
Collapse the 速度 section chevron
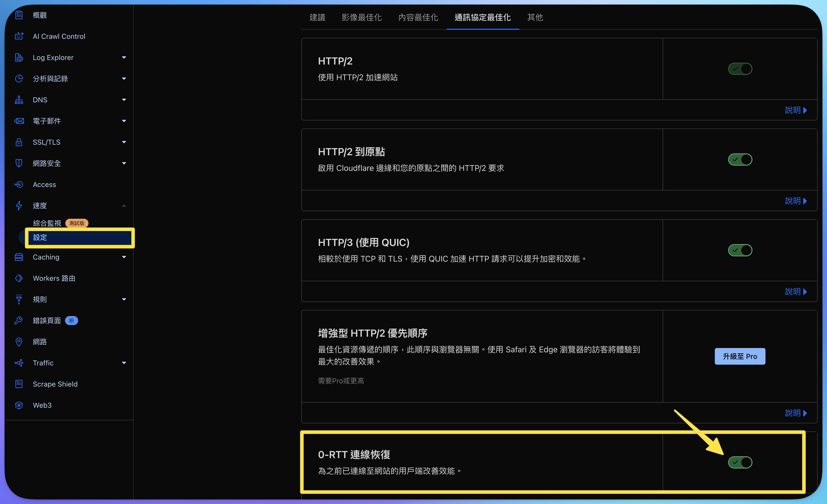pyautogui.click(x=124, y=206)
